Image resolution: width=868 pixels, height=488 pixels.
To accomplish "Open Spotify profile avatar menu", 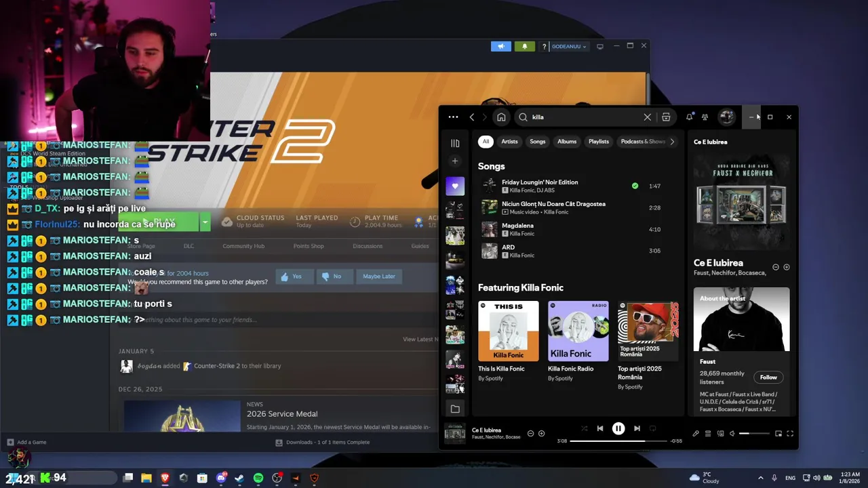I will pyautogui.click(x=726, y=117).
